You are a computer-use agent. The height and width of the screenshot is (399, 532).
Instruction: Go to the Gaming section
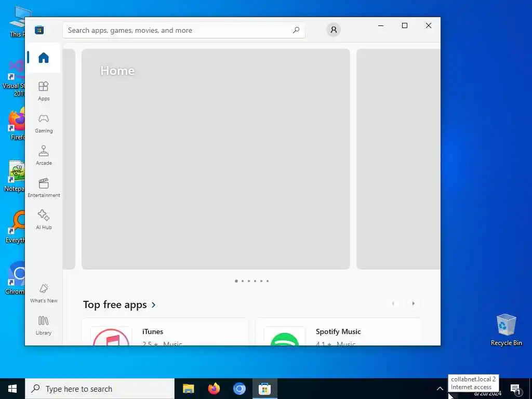44,124
